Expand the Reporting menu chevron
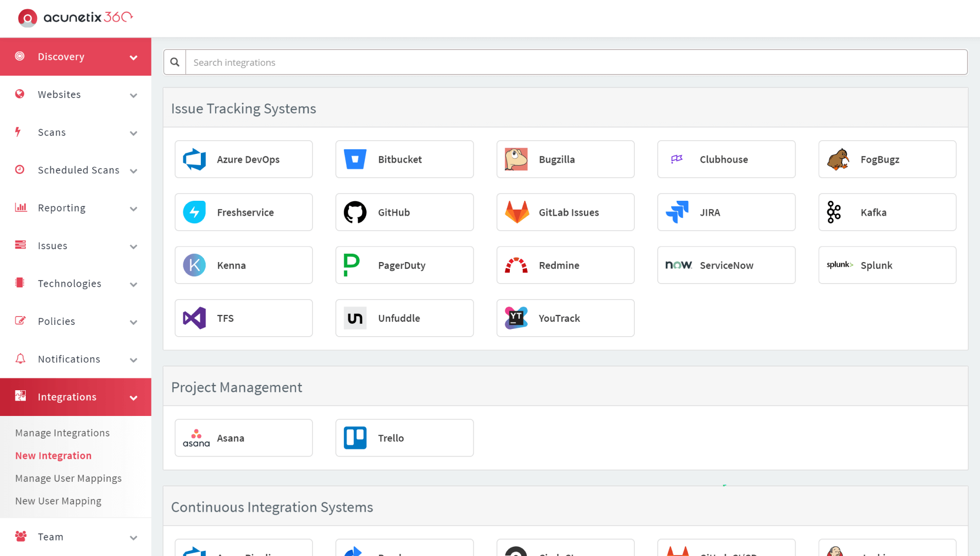Viewport: 980px width, 556px height. click(x=133, y=209)
